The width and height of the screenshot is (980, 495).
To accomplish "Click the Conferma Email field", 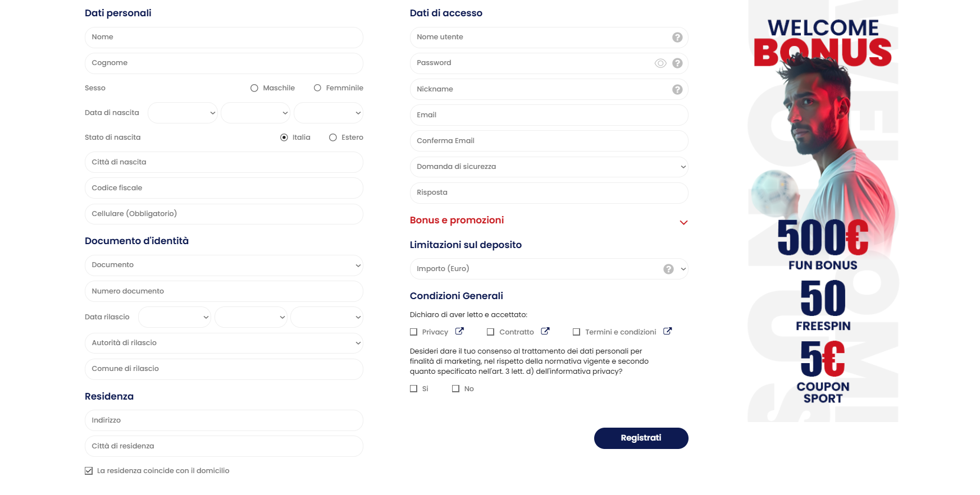I will pos(549,141).
